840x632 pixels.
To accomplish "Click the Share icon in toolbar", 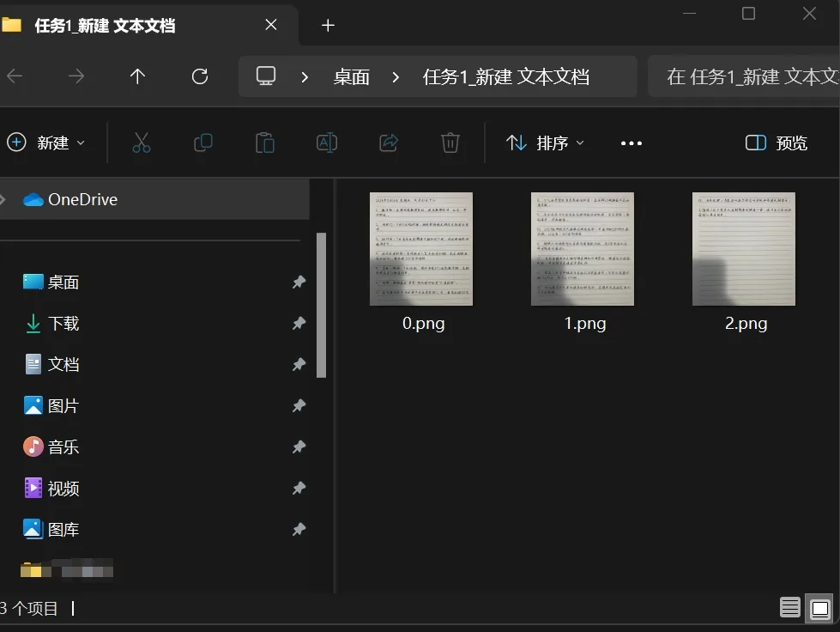I will pyautogui.click(x=389, y=143).
